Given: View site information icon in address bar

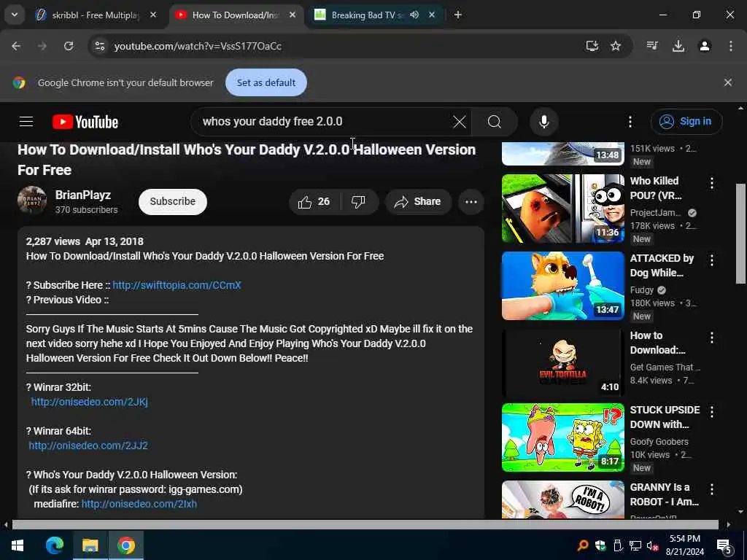Looking at the screenshot, I should point(100,46).
